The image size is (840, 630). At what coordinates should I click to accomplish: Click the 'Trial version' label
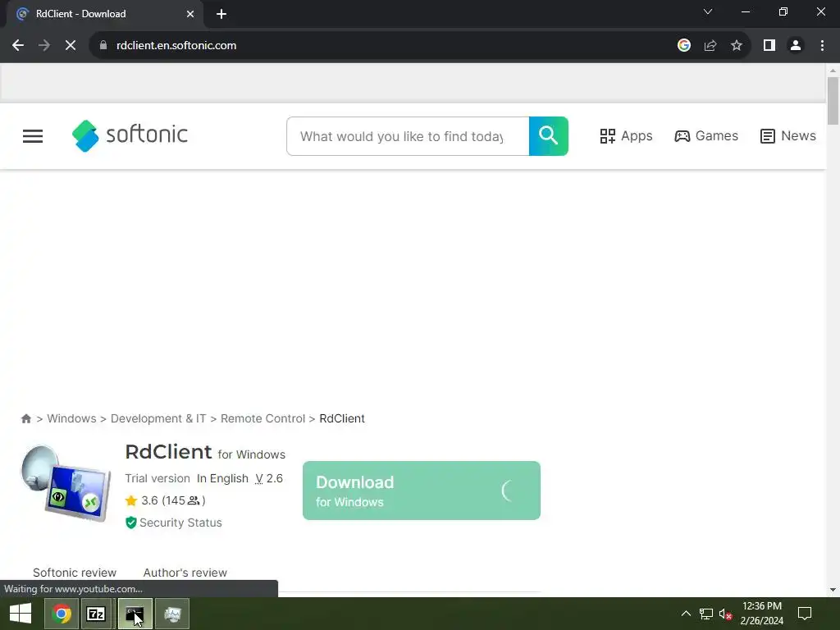pos(157,478)
